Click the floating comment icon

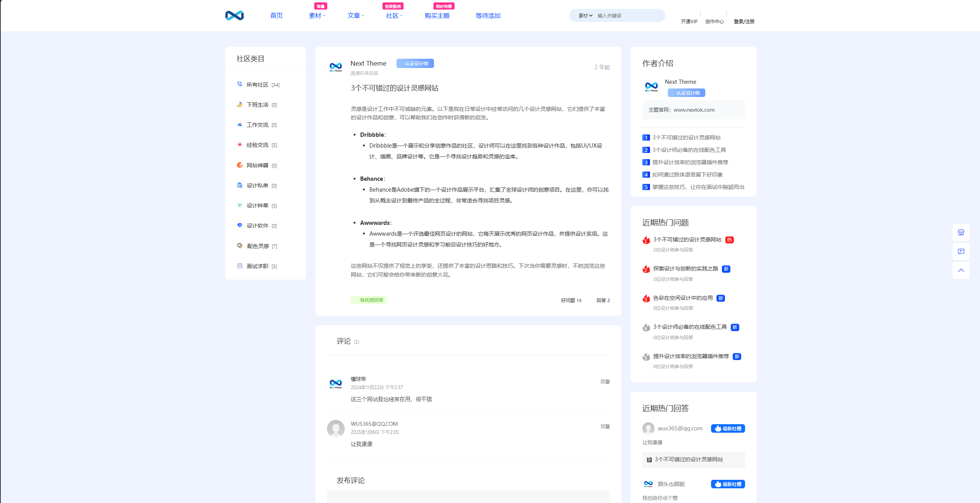[961, 251]
